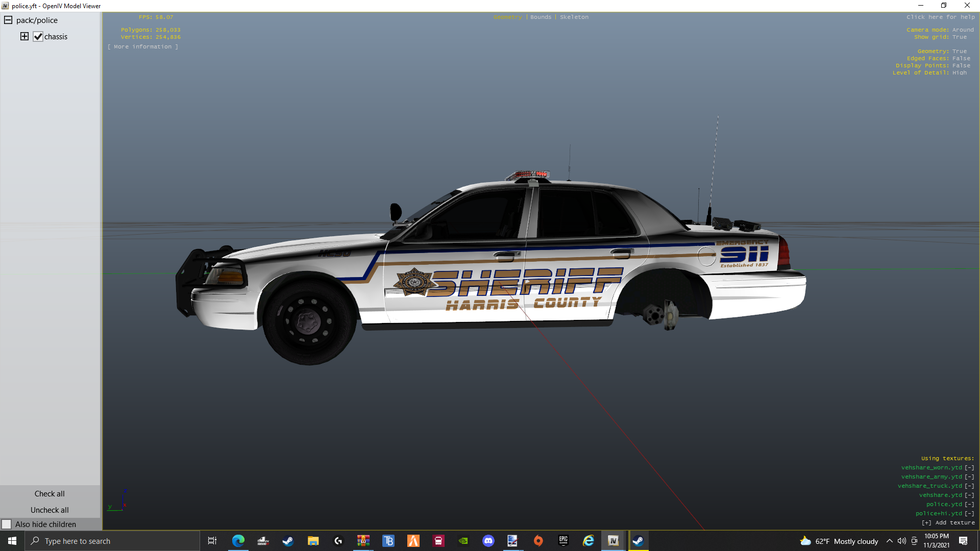
Task: Open WinRAR from the taskbar
Action: [x=363, y=541]
